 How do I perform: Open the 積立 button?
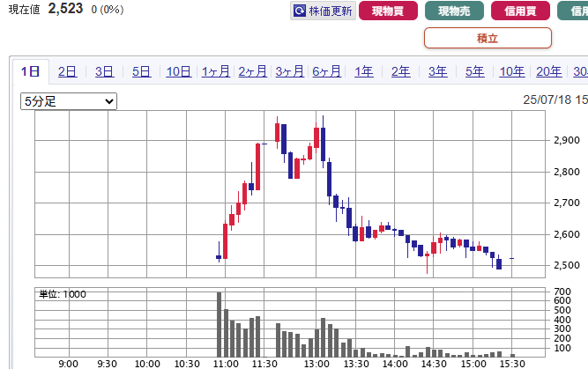tap(488, 38)
